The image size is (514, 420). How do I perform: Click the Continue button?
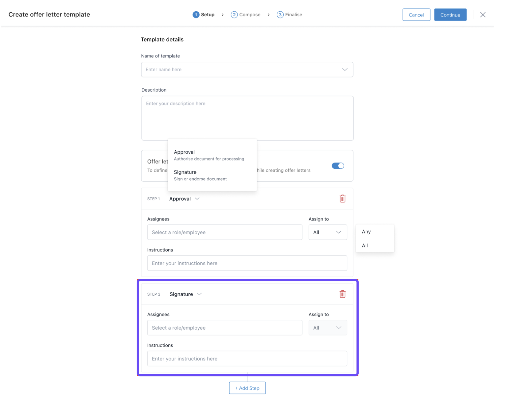point(450,15)
